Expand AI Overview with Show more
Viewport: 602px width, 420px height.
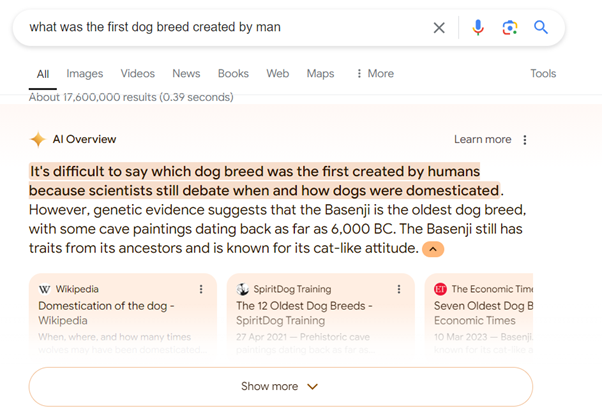click(x=280, y=386)
